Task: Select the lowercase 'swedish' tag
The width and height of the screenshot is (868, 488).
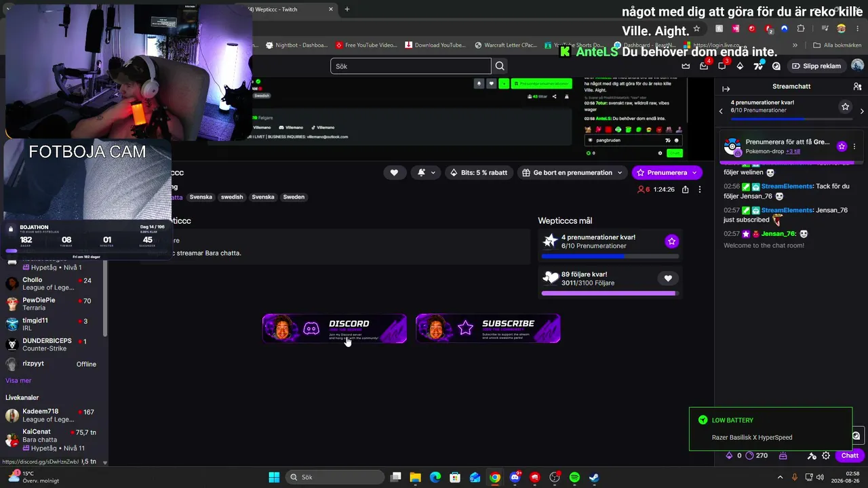Action: pos(232,197)
